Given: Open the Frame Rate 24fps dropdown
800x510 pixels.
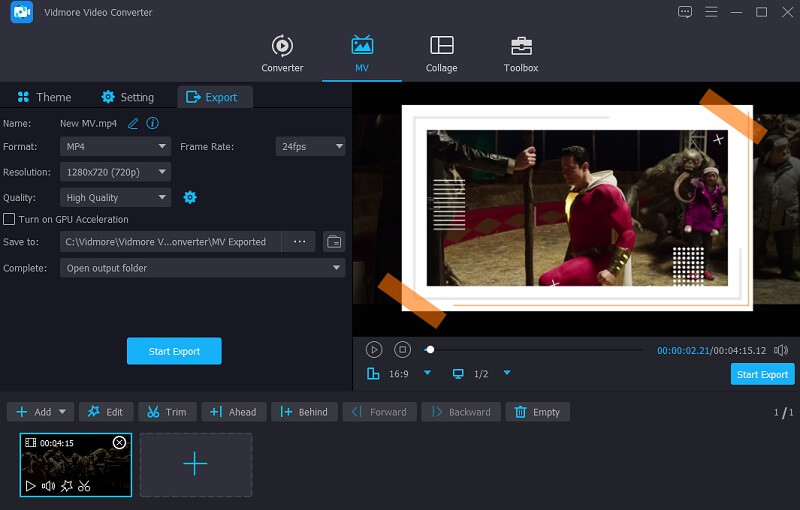Looking at the screenshot, I should pos(310,146).
